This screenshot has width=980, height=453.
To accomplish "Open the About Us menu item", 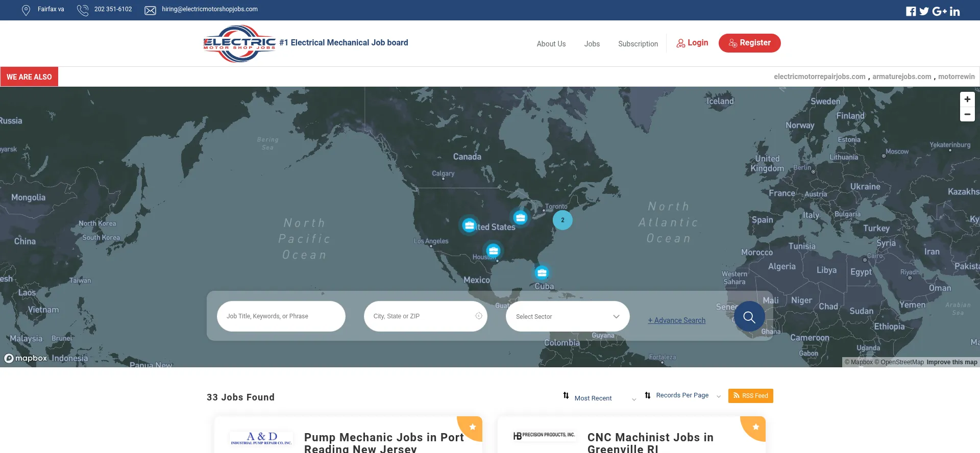I will (551, 44).
